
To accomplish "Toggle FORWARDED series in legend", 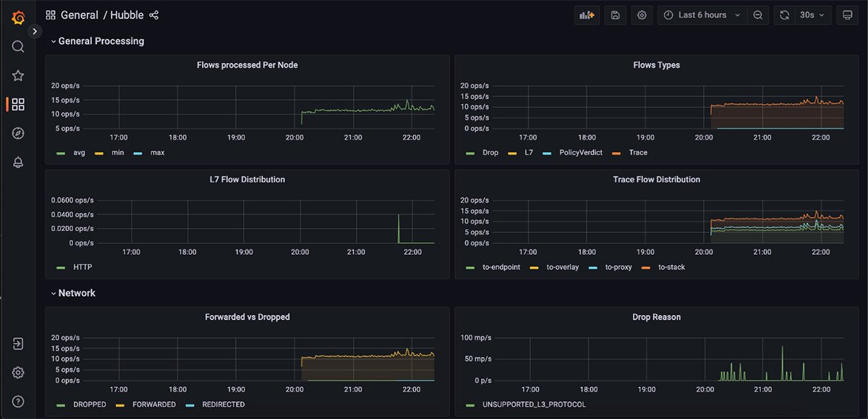I will 153,405.
